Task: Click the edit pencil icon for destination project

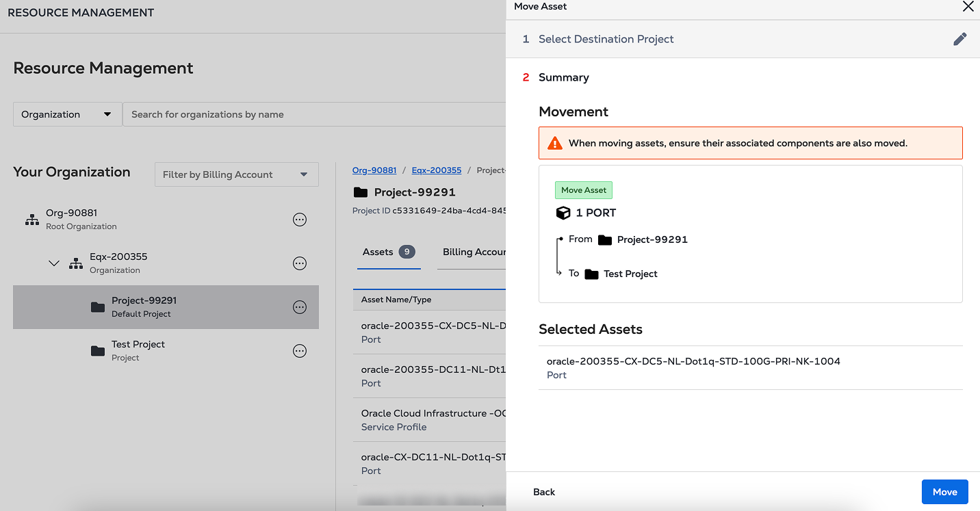Action: pyautogui.click(x=960, y=39)
